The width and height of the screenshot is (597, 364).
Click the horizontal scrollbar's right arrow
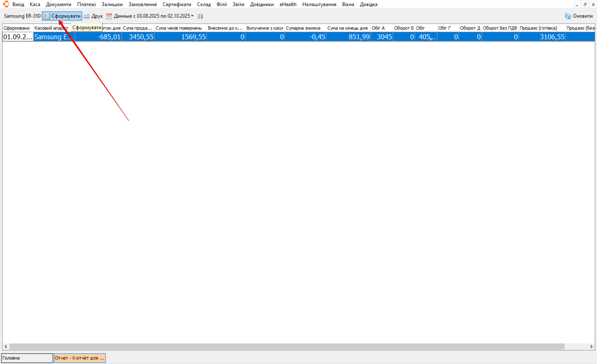(591, 346)
